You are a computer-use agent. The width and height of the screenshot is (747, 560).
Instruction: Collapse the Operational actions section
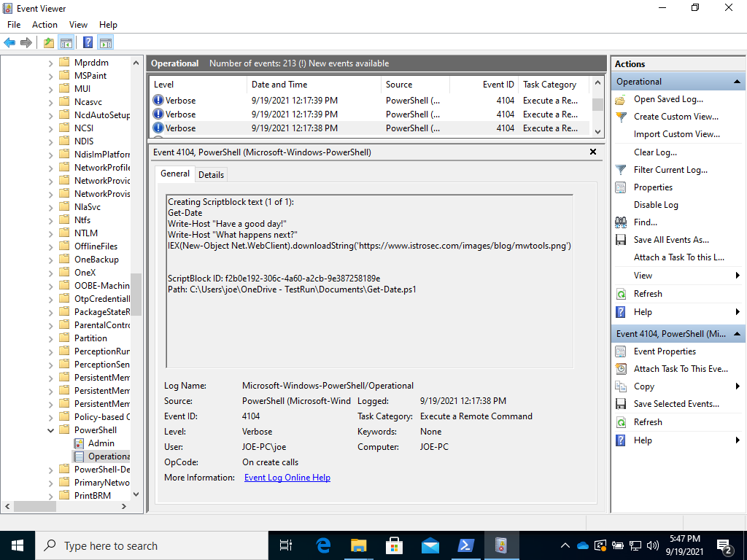coord(737,82)
